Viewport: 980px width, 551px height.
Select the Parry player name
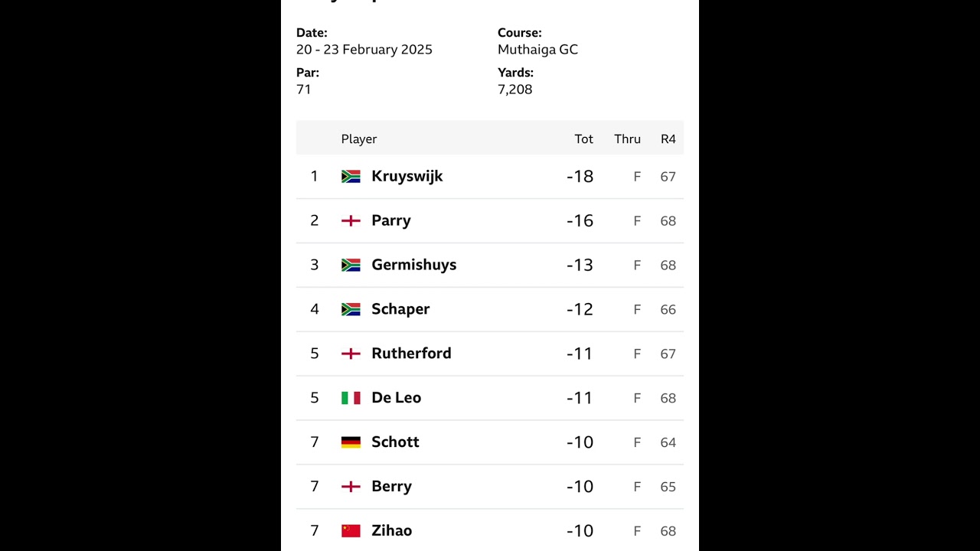point(391,220)
